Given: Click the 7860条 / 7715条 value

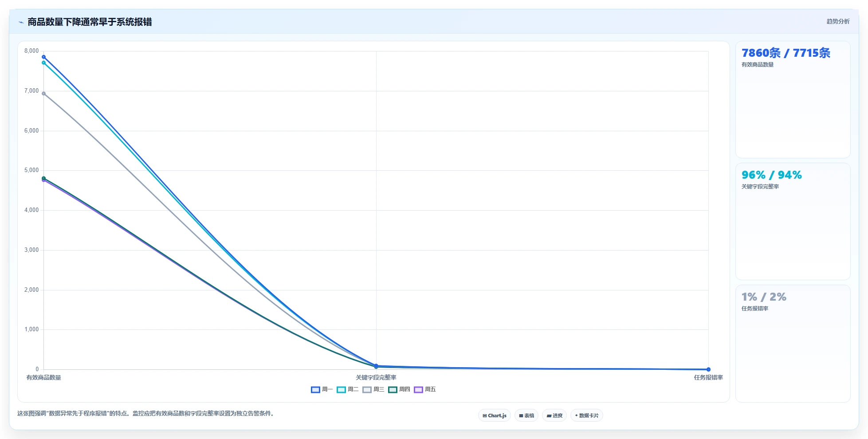Looking at the screenshot, I should tap(786, 53).
